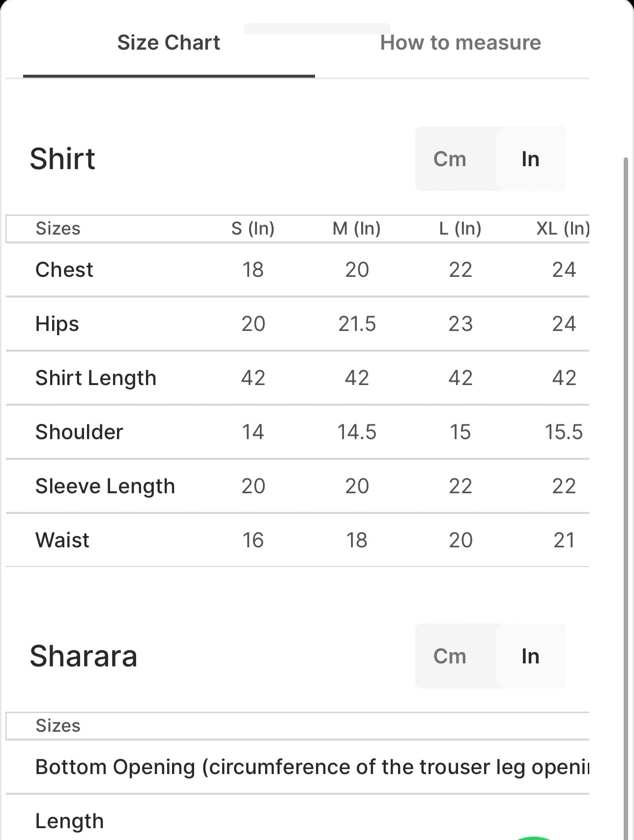Click the Hips row label

coord(57,324)
